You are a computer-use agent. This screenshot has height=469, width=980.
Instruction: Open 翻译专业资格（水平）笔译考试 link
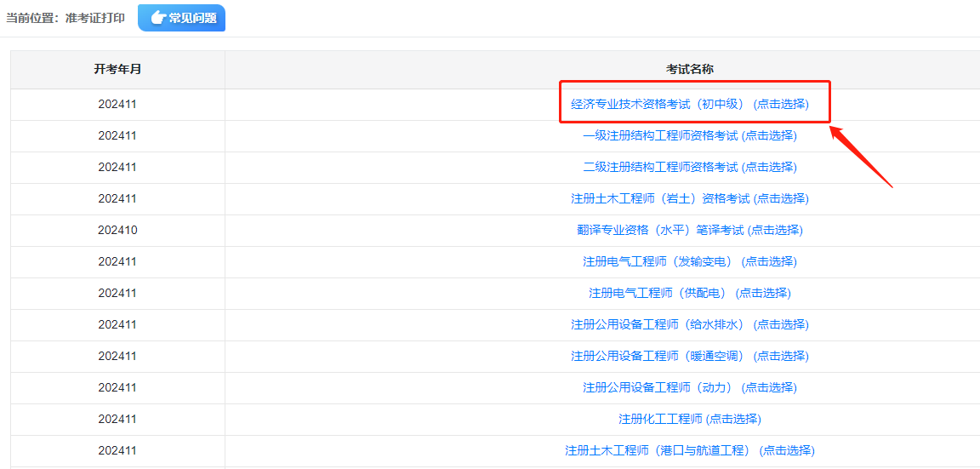(x=689, y=230)
